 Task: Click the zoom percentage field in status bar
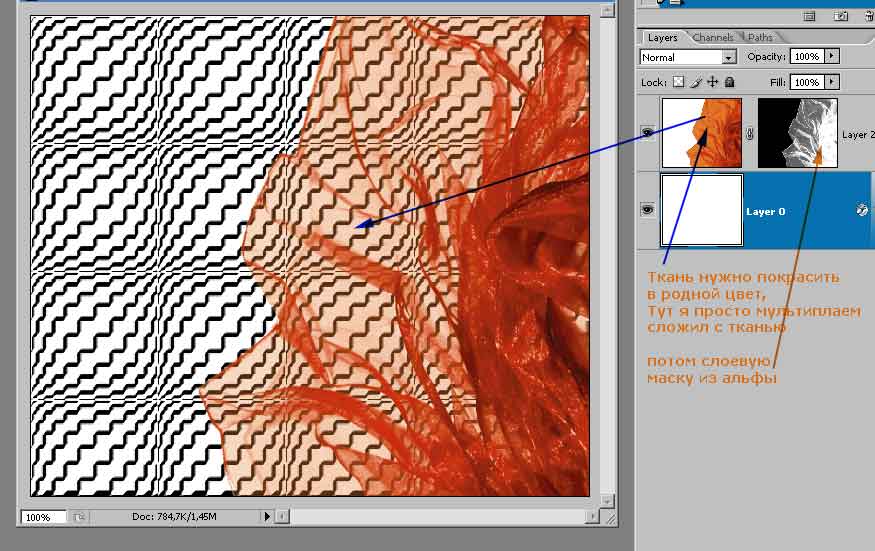[x=44, y=517]
